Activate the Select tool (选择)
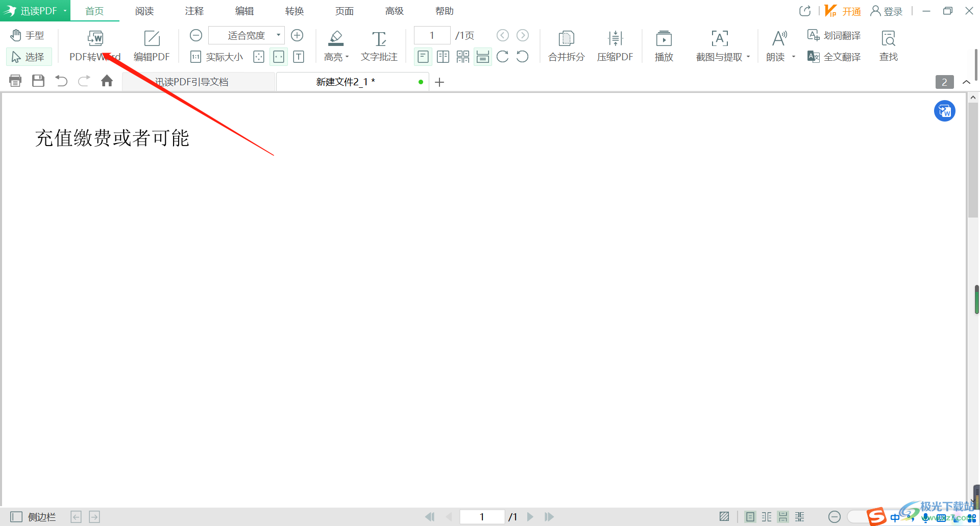 pyautogui.click(x=29, y=57)
